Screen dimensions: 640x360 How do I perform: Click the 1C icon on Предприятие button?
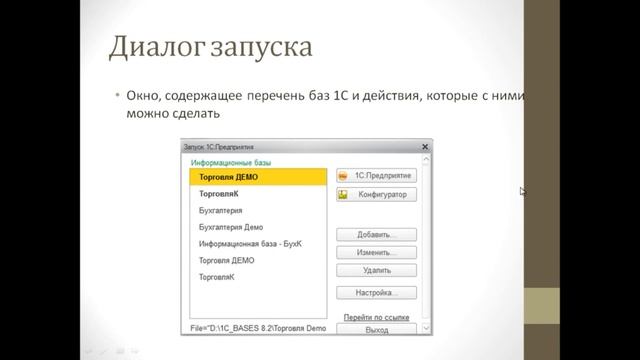tap(343, 176)
